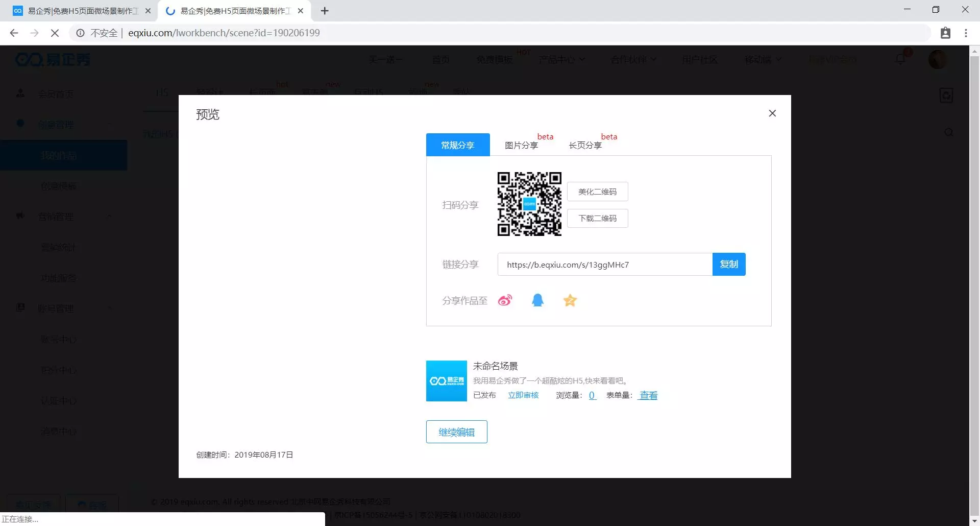Share to QQ Zone star icon
Screen dimensions: 980x526
click(x=570, y=300)
